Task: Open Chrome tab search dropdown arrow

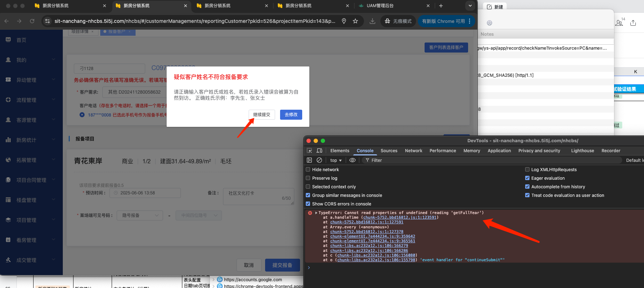Action: point(470,6)
